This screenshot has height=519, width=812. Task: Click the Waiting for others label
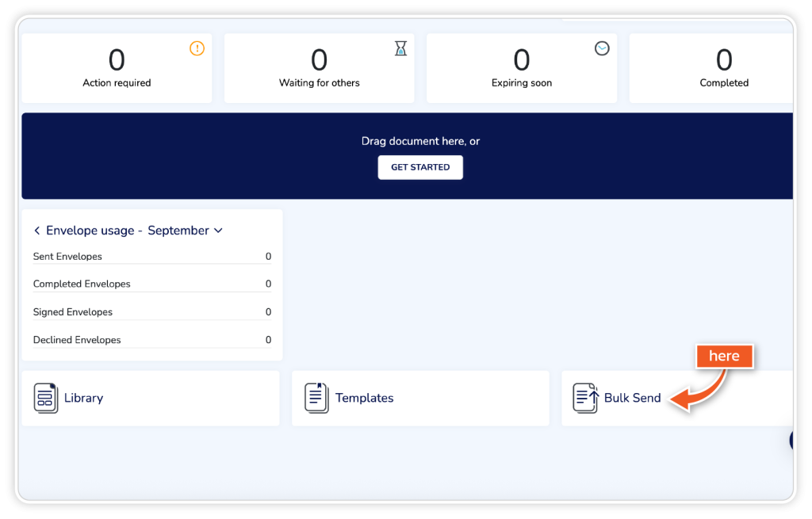[x=319, y=83]
